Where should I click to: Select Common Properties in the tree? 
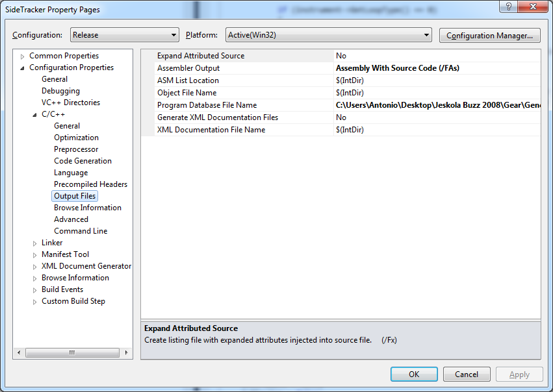click(64, 56)
